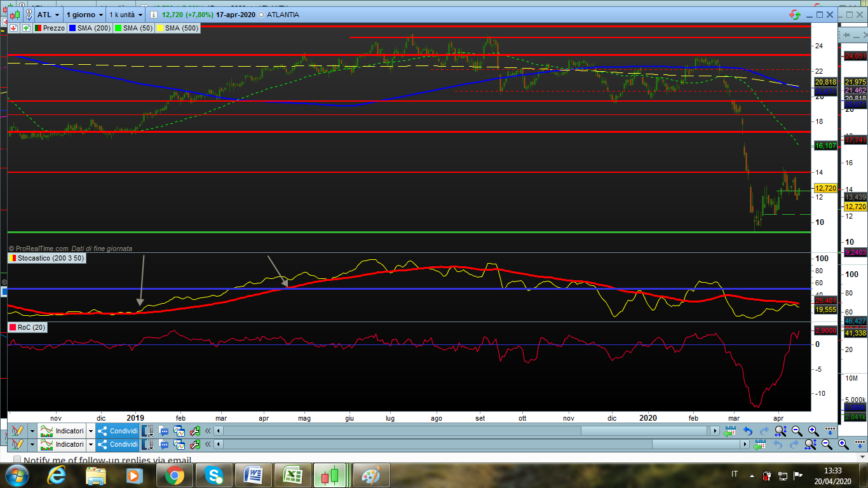868x488 pixels.
Task: Open the candlestick chart style icon beside ATL
Action: coord(15,14)
